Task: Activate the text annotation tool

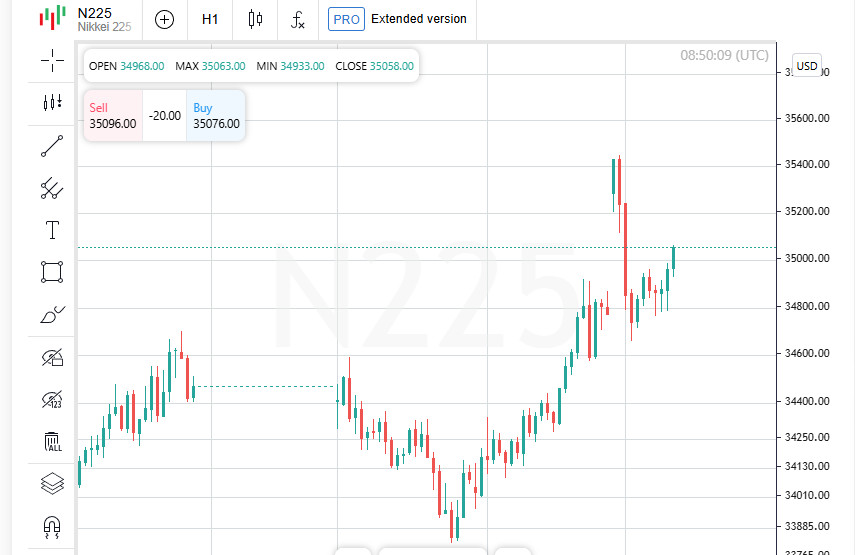Action: tap(52, 230)
